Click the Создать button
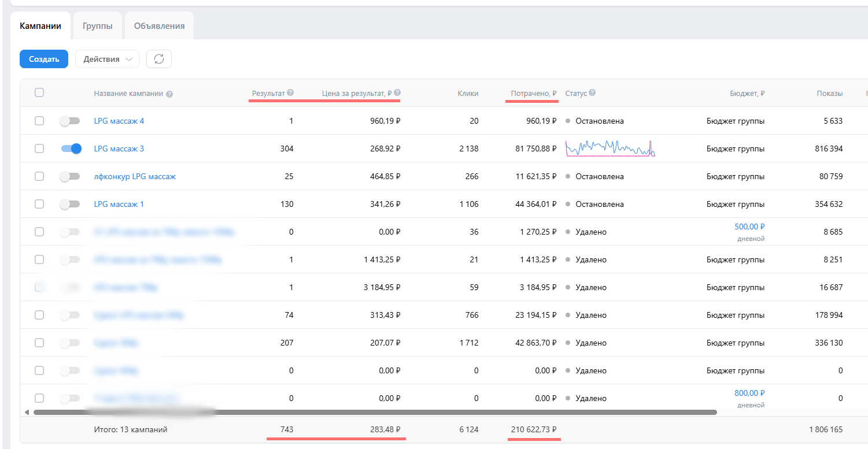 click(x=44, y=59)
